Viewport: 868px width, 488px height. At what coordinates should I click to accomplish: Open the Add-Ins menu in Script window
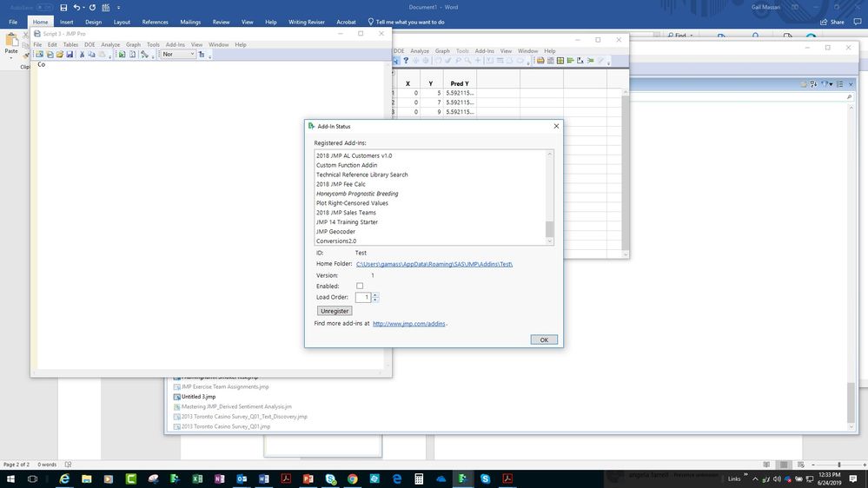[x=175, y=45]
